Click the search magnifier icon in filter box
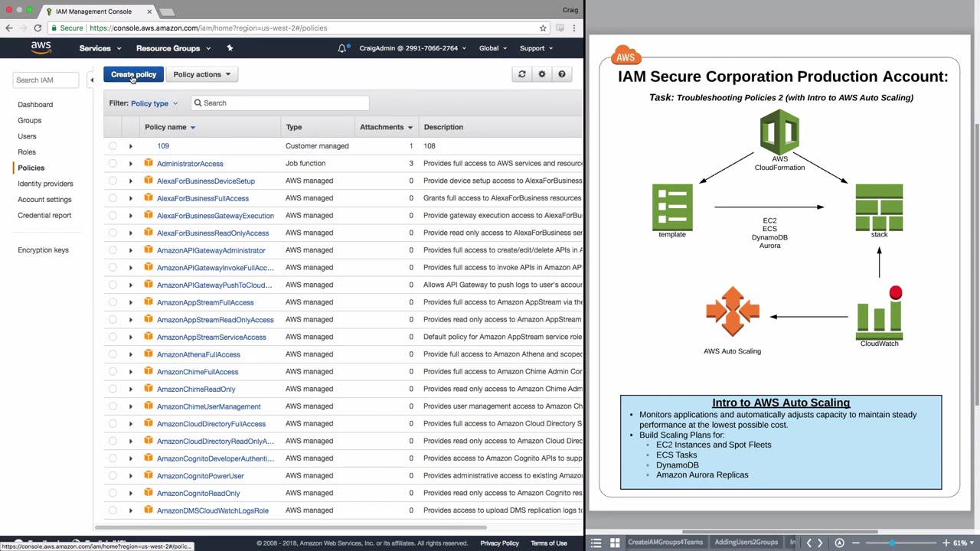The width and height of the screenshot is (980, 551). tap(198, 103)
